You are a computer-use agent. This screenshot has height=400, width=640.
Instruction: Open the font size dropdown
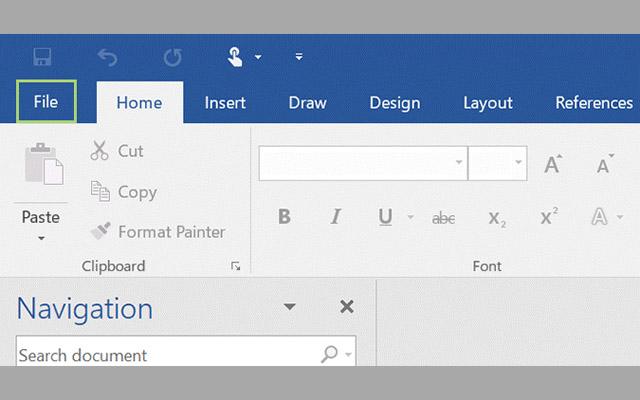[x=519, y=162]
